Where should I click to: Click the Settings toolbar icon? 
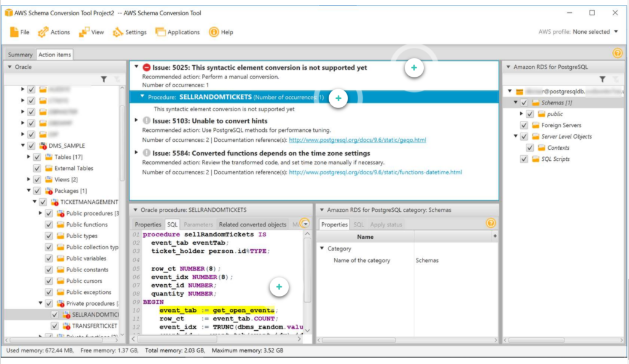[x=117, y=32]
